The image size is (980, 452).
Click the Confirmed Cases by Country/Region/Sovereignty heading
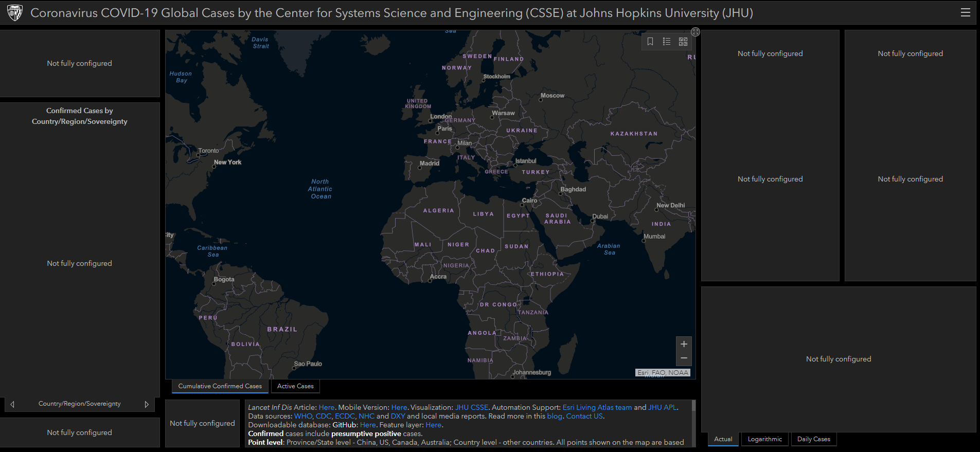pos(80,116)
